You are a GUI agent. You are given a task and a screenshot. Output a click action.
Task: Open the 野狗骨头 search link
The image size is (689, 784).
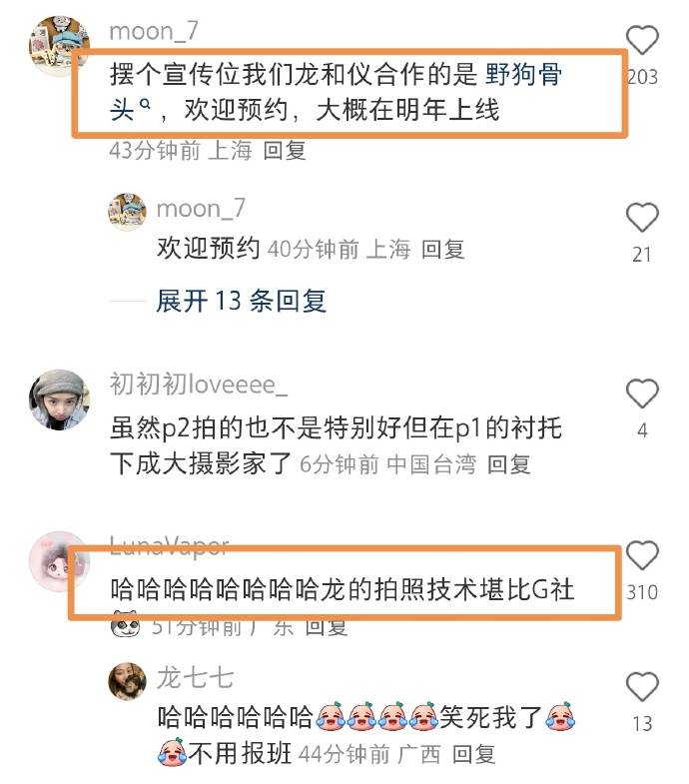point(336,92)
